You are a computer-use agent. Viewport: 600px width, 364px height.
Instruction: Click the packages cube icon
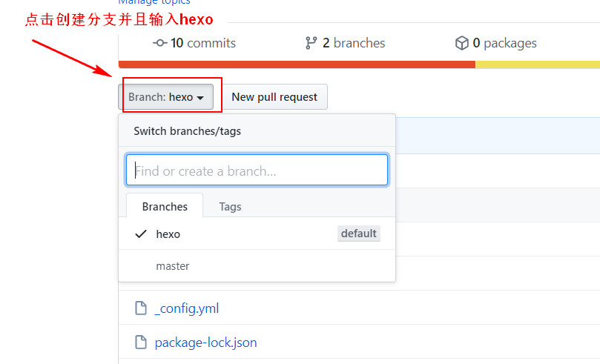(x=462, y=43)
